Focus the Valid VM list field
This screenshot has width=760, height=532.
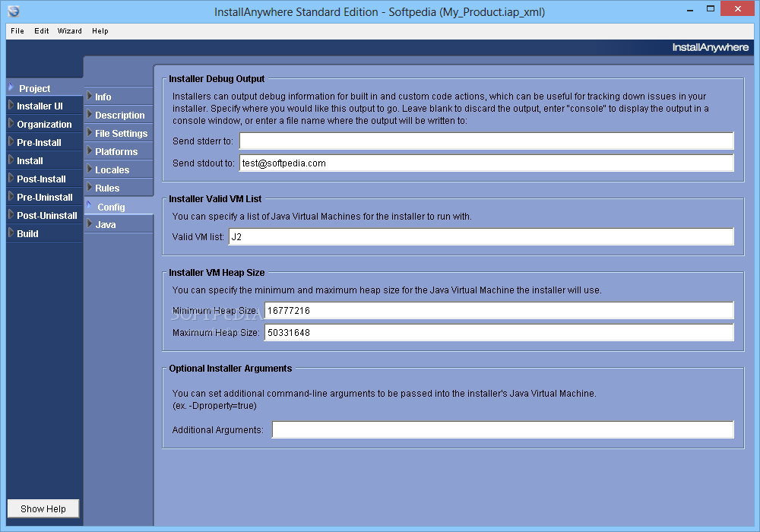[x=481, y=237]
